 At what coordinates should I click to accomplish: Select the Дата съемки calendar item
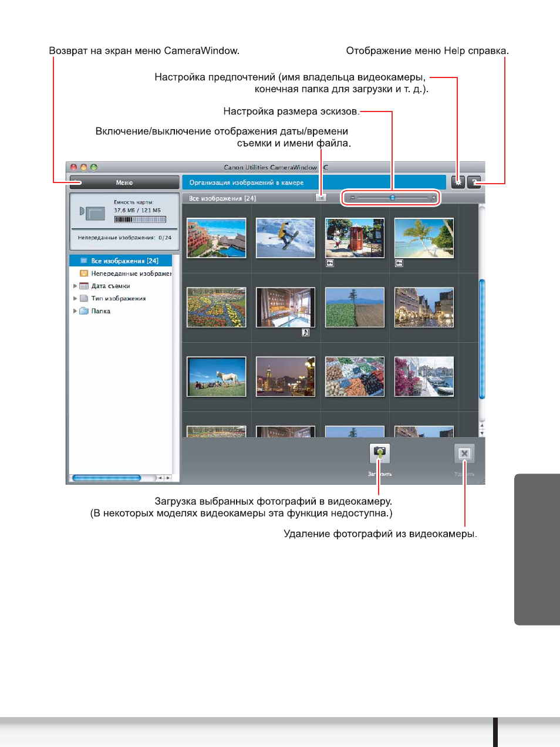pos(105,286)
